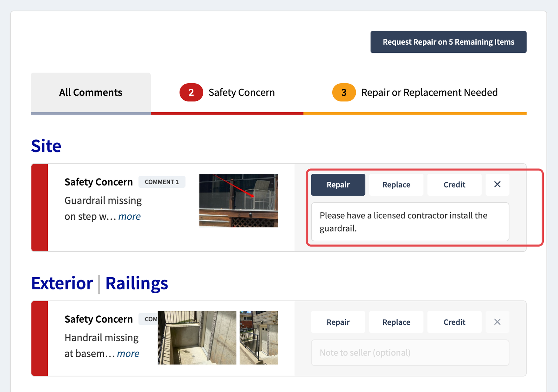Click the orange 3 count badge
This screenshot has height=392, width=558.
pos(344,92)
